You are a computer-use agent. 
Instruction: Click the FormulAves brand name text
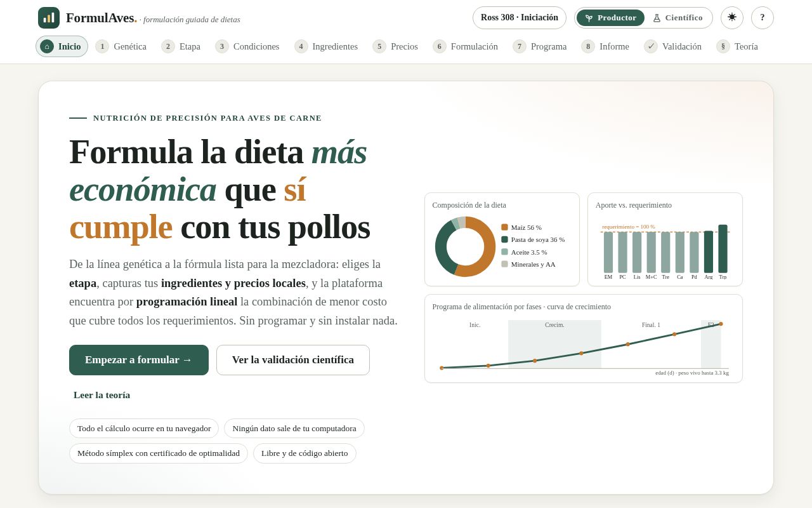(x=100, y=18)
